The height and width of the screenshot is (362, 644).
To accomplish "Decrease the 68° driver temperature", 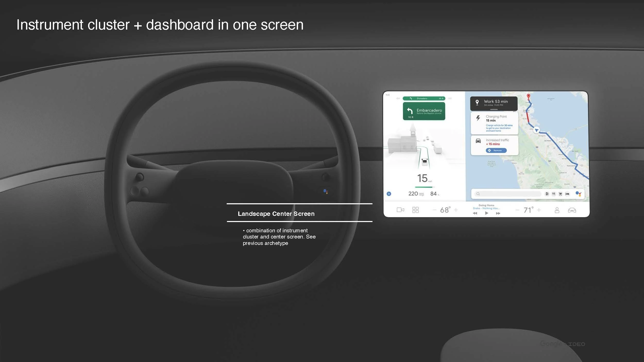I will click(435, 210).
